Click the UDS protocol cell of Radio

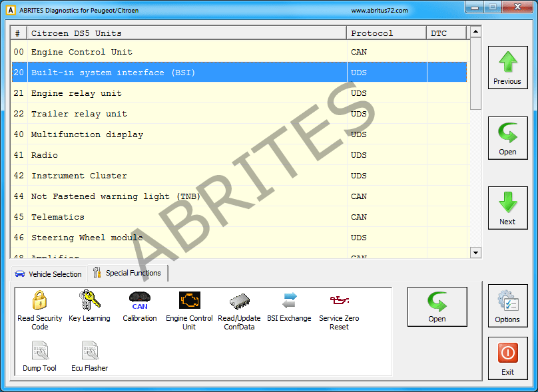coord(387,154)
